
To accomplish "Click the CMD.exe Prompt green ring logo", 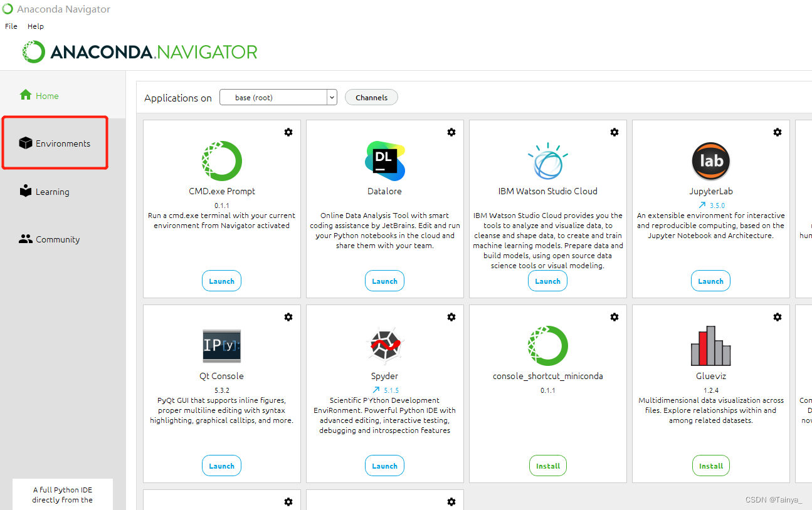I will point(222,161).
